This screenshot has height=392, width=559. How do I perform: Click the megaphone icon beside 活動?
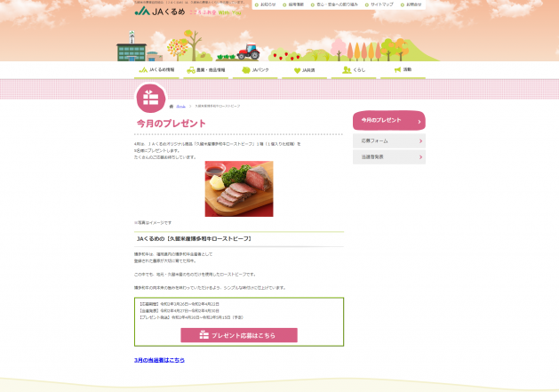pyautogui.click(x=397, y=70)
